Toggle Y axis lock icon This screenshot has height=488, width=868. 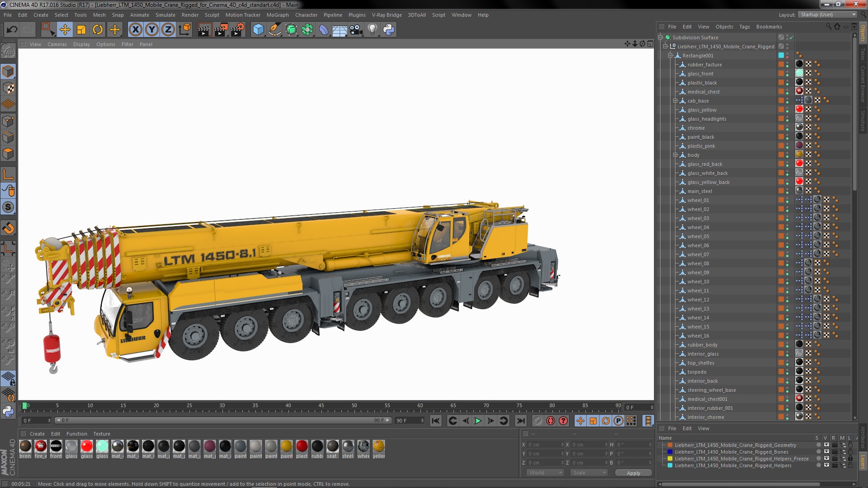152,30
